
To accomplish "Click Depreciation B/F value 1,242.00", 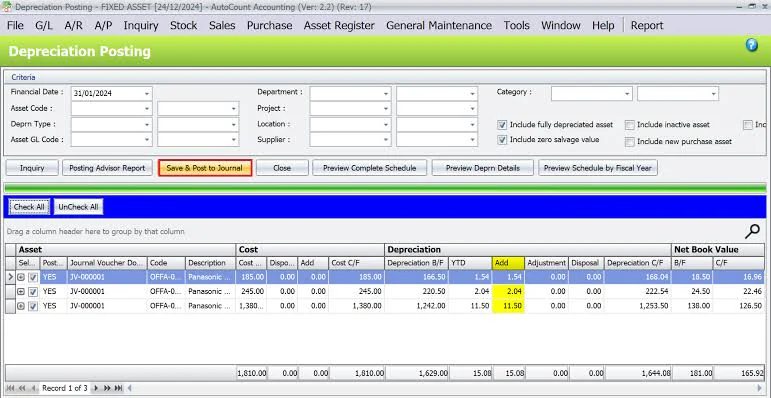I will (x=416, y=306).
